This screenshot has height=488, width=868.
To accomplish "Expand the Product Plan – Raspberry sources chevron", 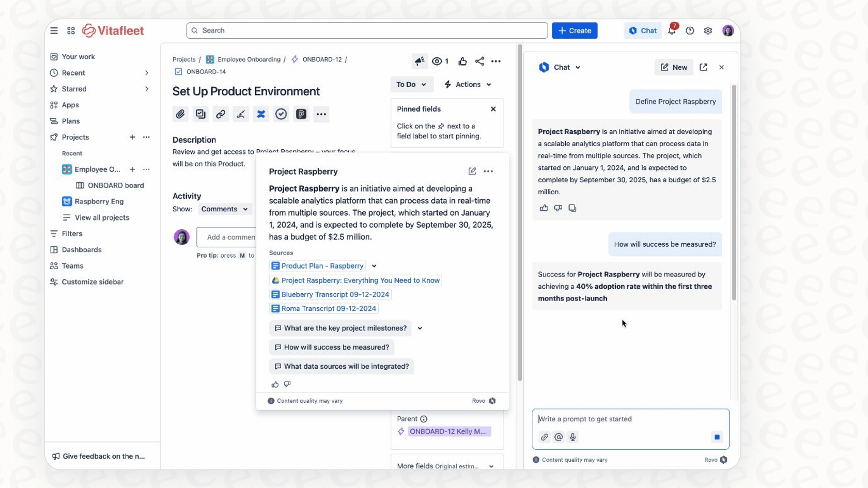I will [x=374, y=265].
